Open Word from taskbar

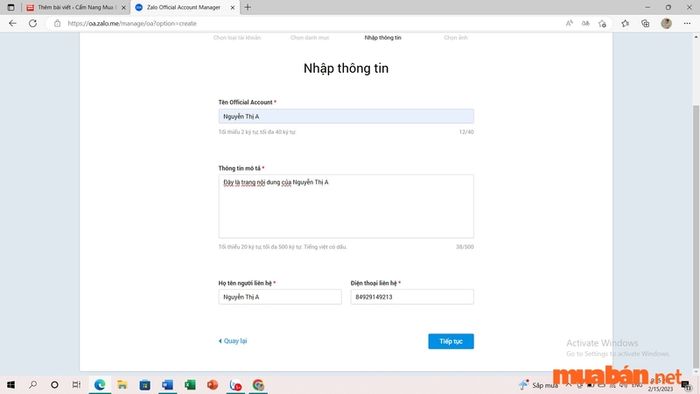[167, 385]
